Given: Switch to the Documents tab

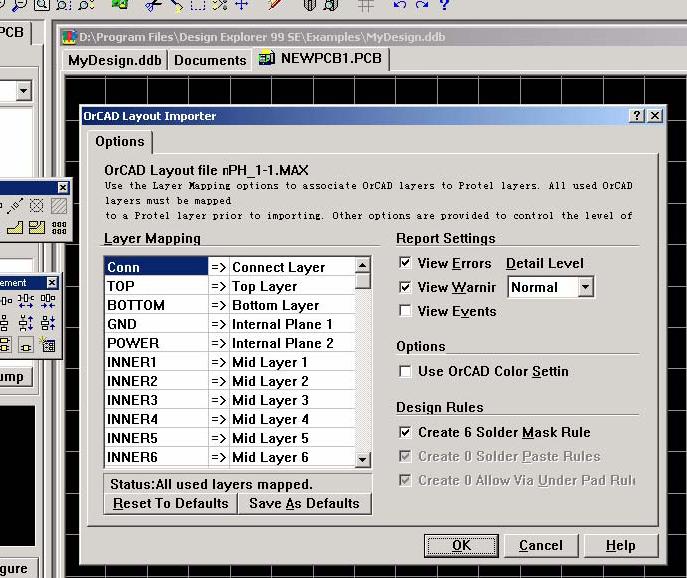Looking at the screenshot, I should [210, 60].
